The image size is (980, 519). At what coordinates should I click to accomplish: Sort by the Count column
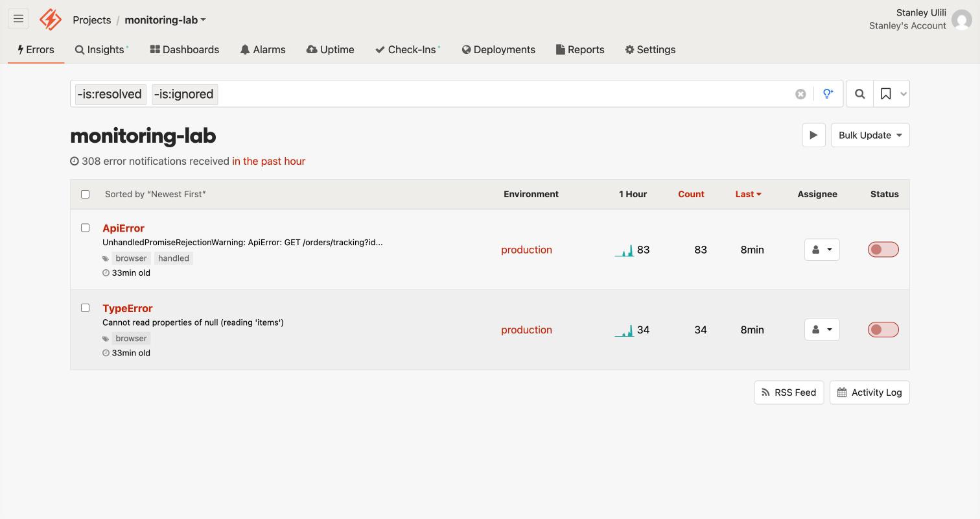(x=691, y=194)
